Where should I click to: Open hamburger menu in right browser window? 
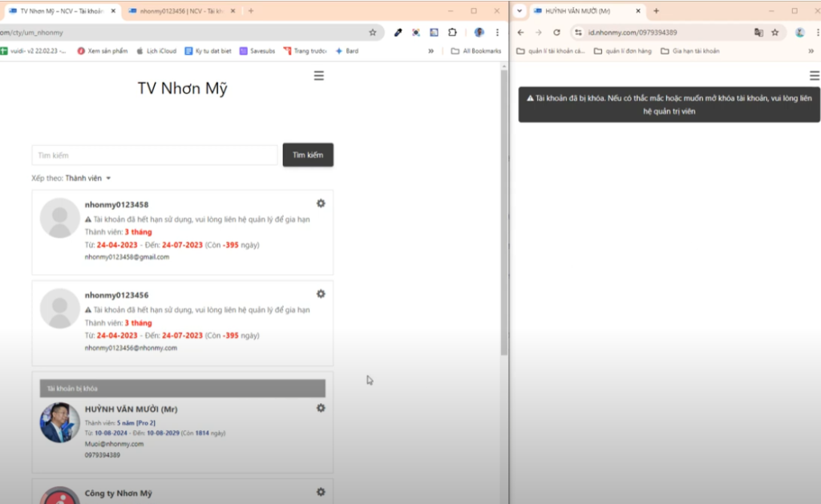[815, 76]
